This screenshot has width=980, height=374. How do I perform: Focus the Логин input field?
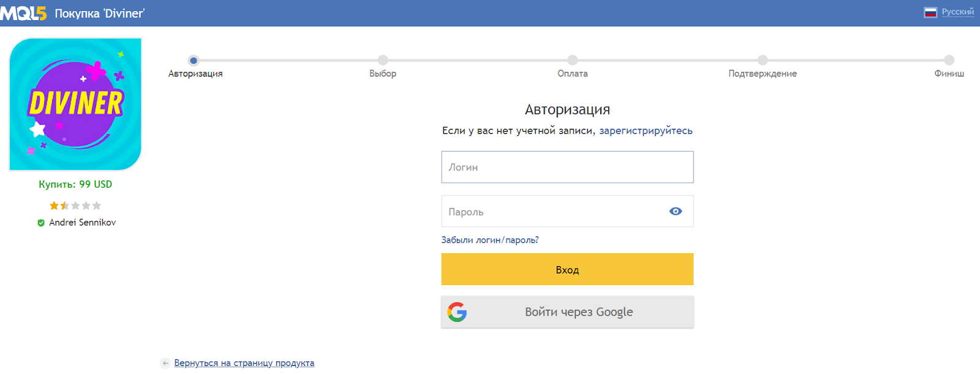[x=567, y=167]
